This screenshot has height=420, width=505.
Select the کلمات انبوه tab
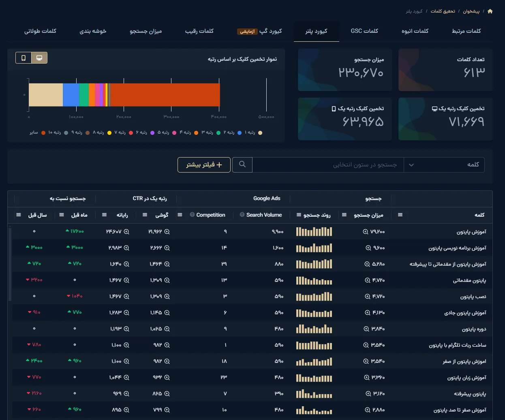(415, 31)
